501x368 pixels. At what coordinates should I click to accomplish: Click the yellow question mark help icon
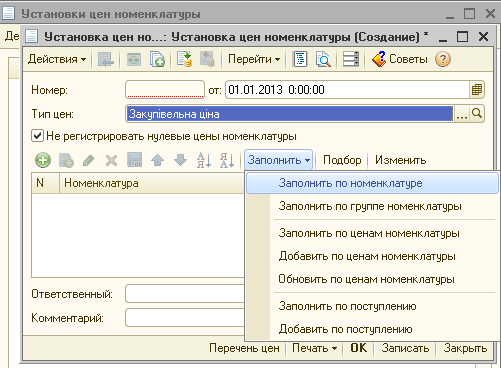click(443, 59)
